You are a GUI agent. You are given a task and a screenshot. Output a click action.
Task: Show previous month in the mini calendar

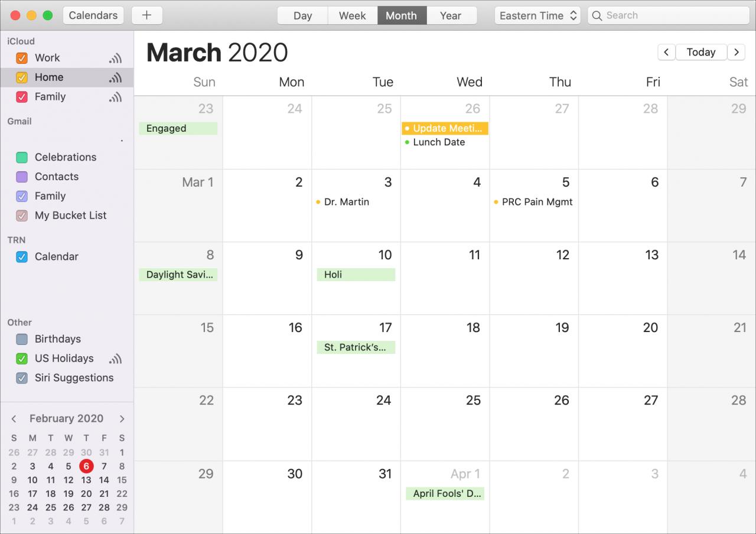(14, 419)
